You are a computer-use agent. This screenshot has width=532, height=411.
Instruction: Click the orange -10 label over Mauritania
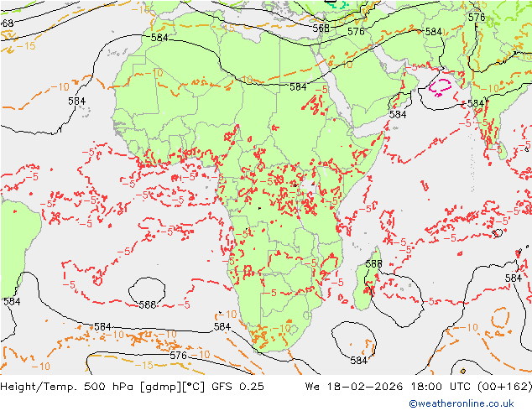(154, 73)
